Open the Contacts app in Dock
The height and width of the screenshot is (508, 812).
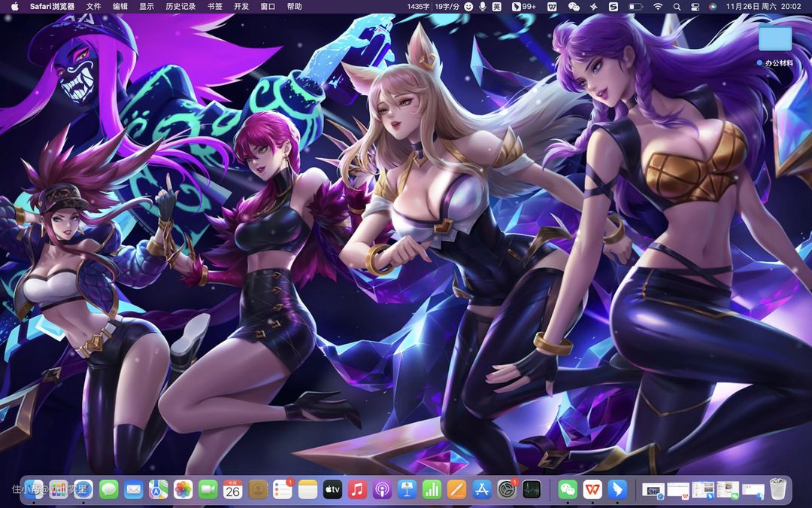click(x=258, y=489)
